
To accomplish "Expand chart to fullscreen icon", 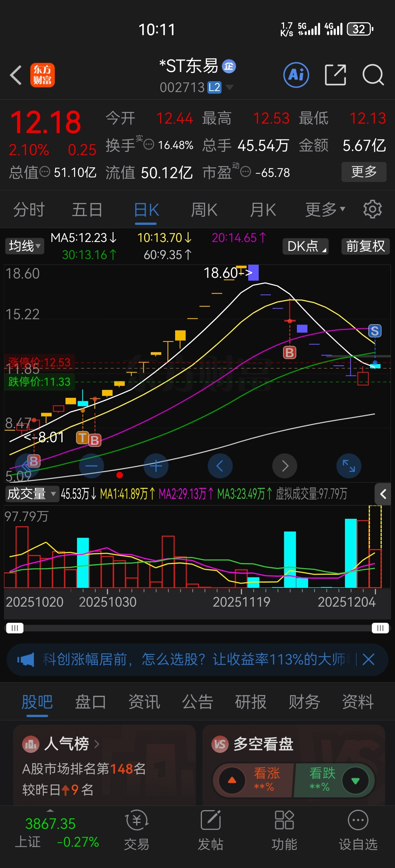I will click(349, 466).
